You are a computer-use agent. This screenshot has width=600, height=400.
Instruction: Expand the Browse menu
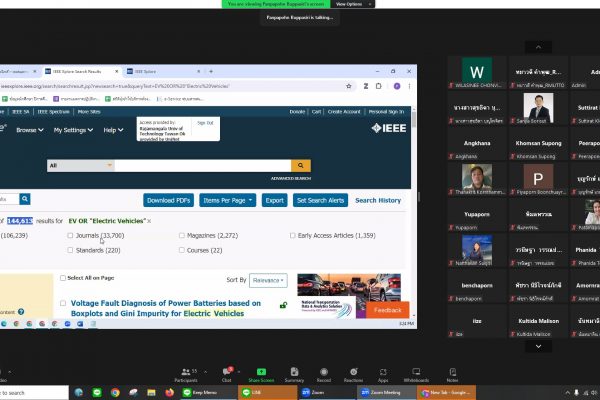click(29, 130)
